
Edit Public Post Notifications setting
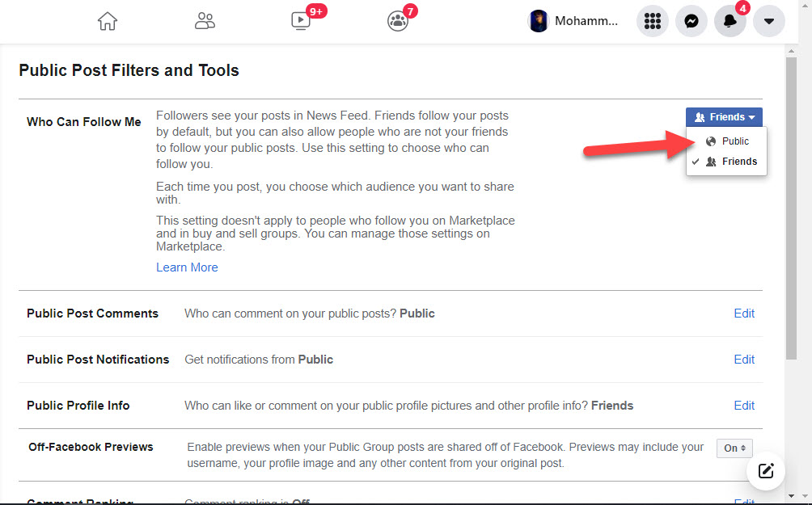(x=744, y=360)
